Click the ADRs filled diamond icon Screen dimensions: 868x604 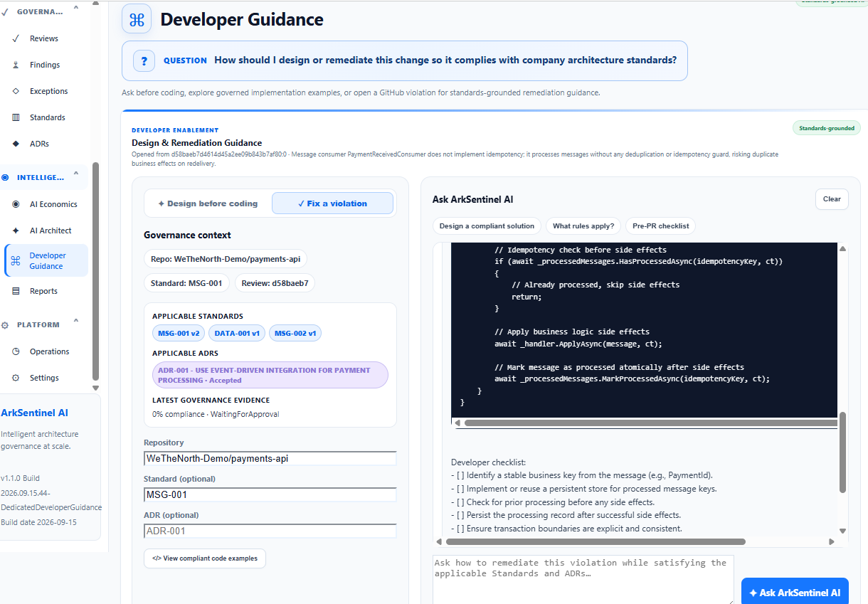(16, 144)
